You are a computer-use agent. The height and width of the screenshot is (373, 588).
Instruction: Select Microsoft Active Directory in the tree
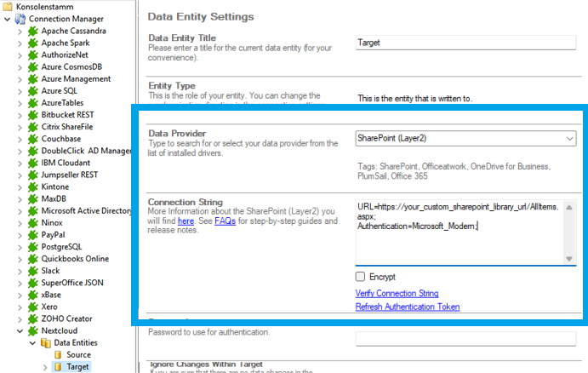(x=86, y=211)
